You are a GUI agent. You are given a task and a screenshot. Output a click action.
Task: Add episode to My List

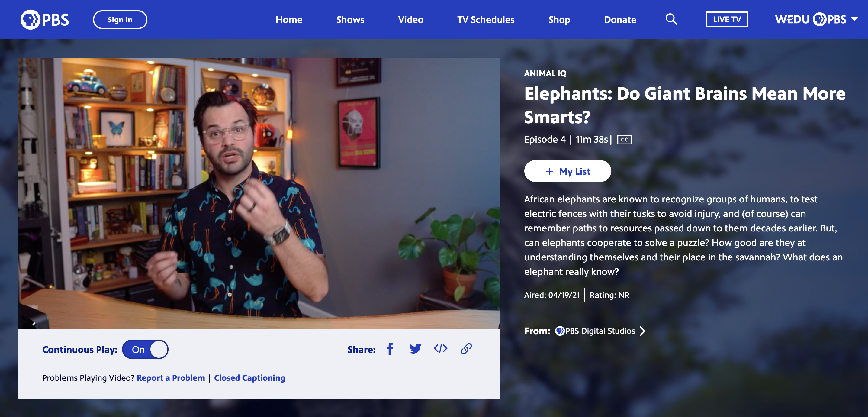pos(567,171)
